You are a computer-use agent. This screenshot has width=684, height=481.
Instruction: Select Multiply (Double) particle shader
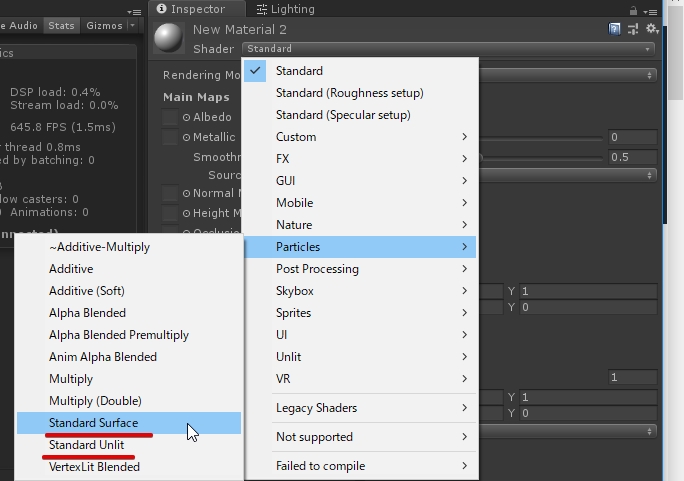pyautogui.click(x=129, y=401)
